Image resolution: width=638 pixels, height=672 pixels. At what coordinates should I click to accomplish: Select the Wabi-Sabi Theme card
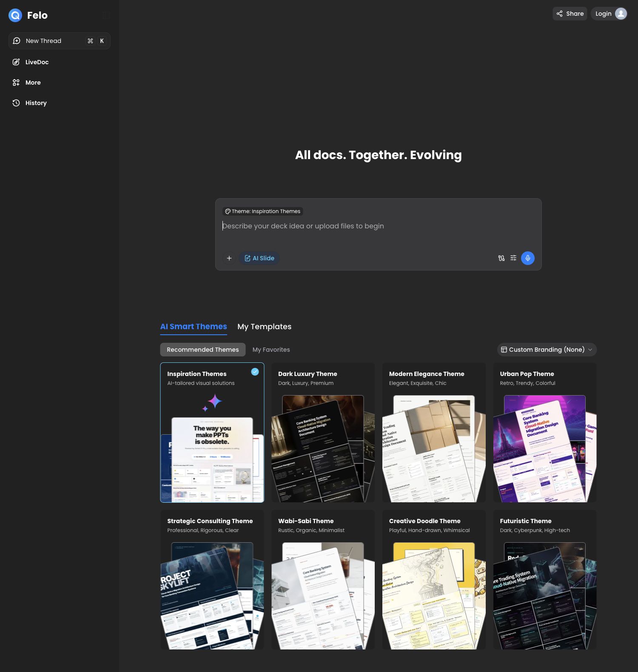pyautogui.click(x=323, y=580)
